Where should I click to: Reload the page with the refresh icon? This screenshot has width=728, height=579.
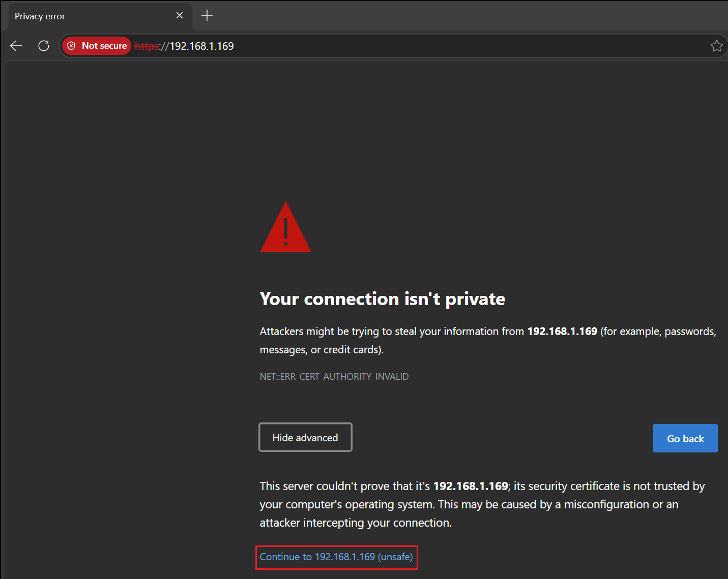coord(44,46)
